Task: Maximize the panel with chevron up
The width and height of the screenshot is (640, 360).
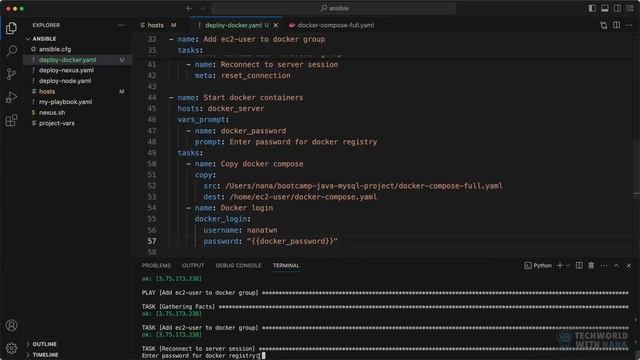Action: pos(616,266)
